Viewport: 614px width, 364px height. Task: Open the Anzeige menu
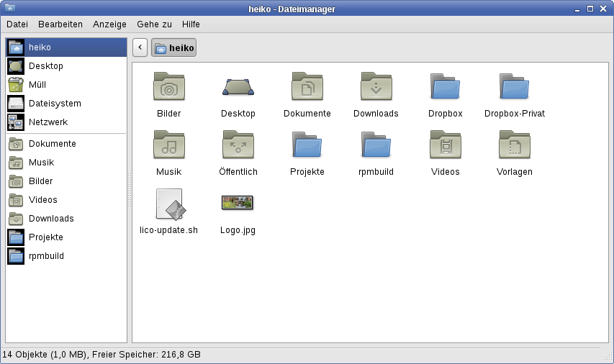[x=109, y=24]
